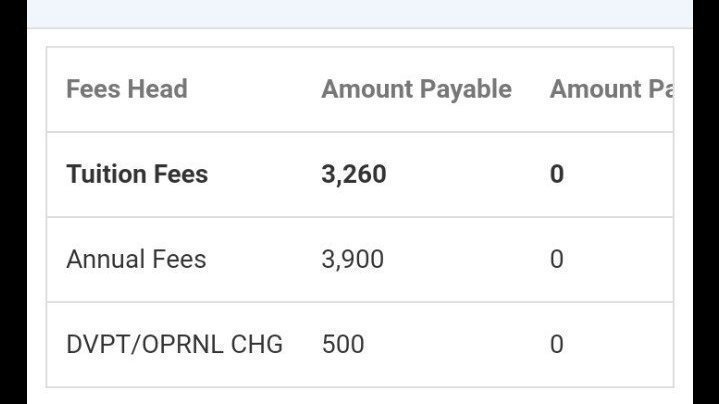Select the DVPT/OPRNL CHG row label

click(x=175, y=344)
